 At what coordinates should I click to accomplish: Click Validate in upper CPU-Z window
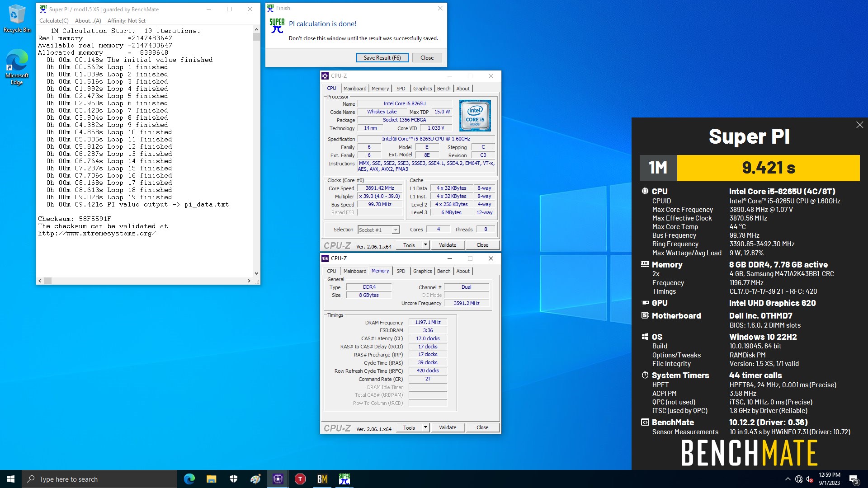(x=448, y=245)
